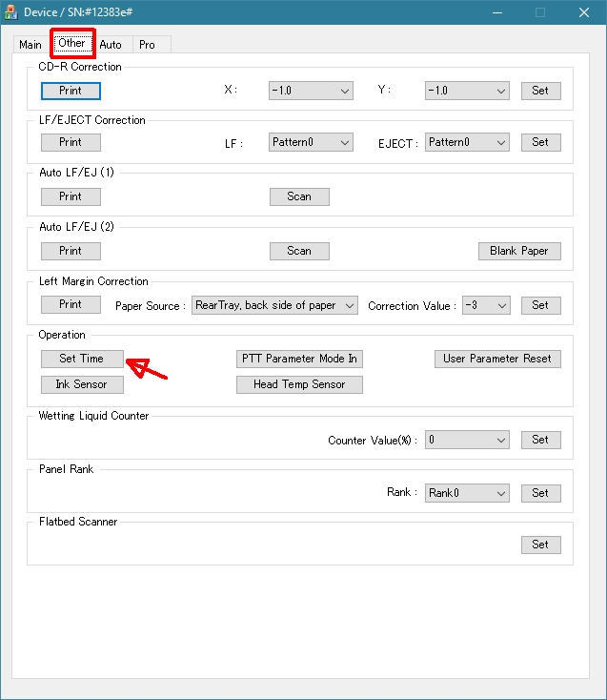Click the Set Time button

(x=83, y=359)
